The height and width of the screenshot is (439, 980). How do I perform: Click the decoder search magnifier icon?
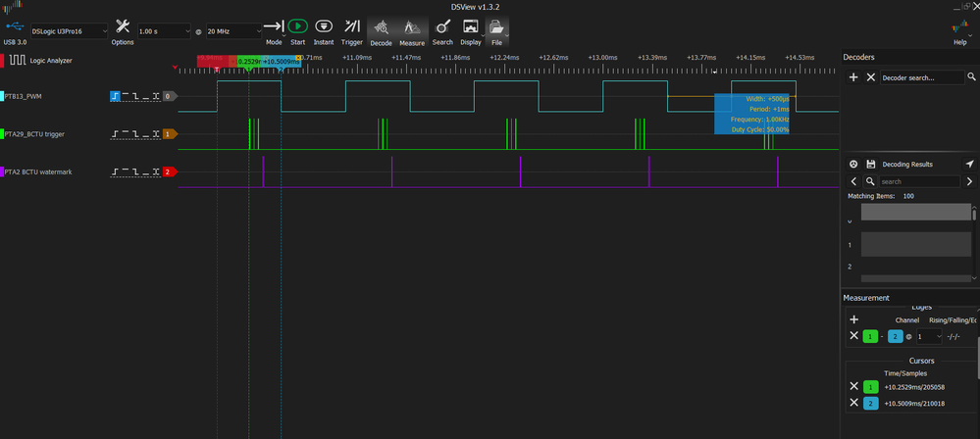coord(971,76)
